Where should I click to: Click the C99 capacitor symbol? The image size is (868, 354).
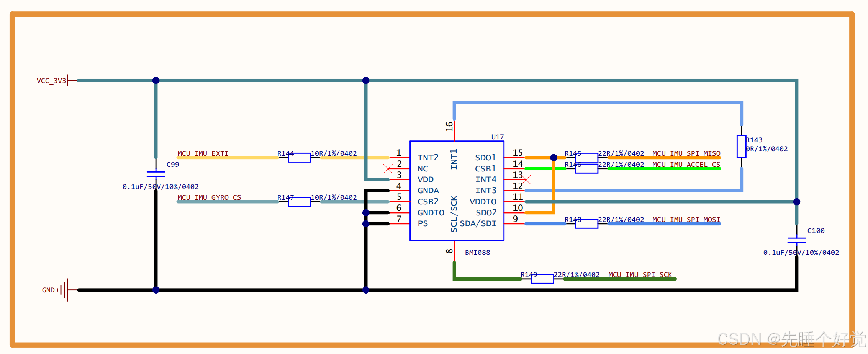point(156,174)
